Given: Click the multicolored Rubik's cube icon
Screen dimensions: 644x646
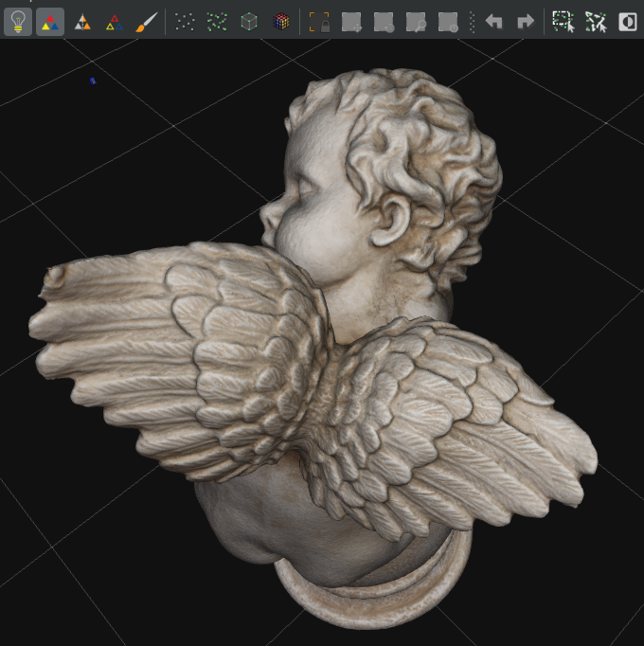Looking at the screenshot, I should coord(281,22).
